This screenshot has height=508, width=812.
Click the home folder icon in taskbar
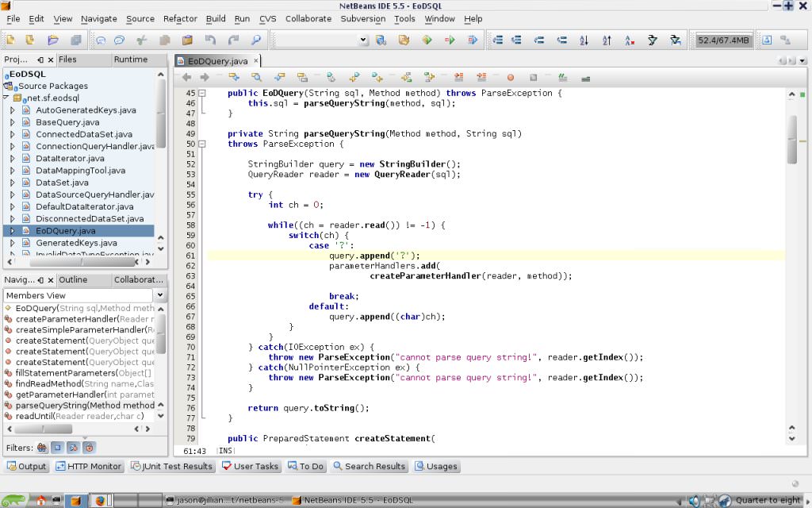coord(40,501)
